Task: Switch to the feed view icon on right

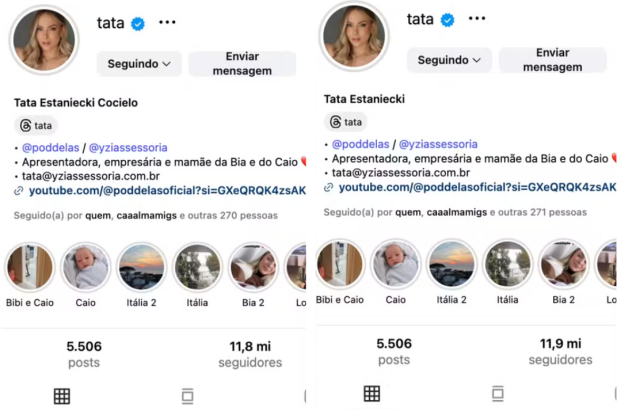Action: coord(498,393)
